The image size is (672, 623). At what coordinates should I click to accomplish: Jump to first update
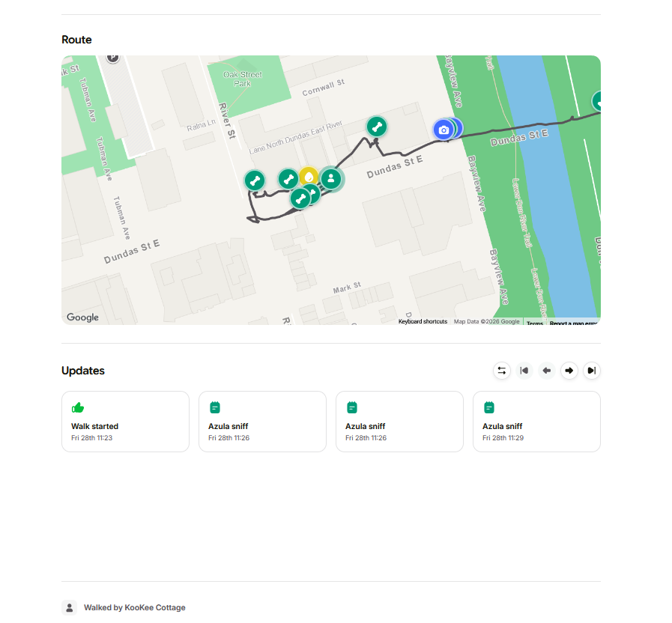pos(524,371)
